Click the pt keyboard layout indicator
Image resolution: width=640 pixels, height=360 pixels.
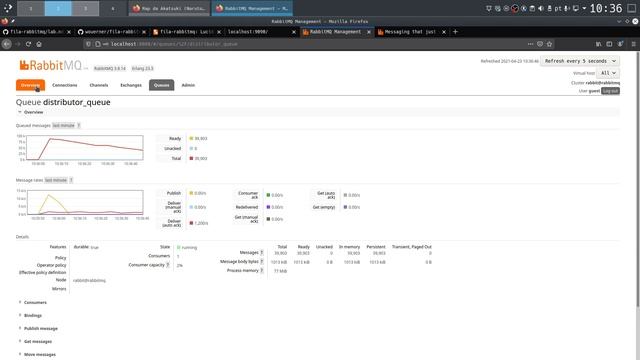coord(558,8)
